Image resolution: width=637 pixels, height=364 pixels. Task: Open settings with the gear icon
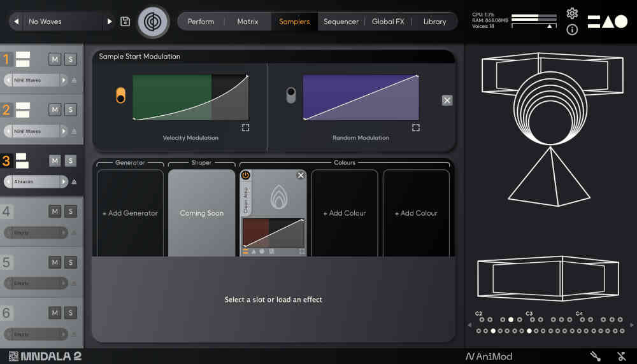pos(572,13)
